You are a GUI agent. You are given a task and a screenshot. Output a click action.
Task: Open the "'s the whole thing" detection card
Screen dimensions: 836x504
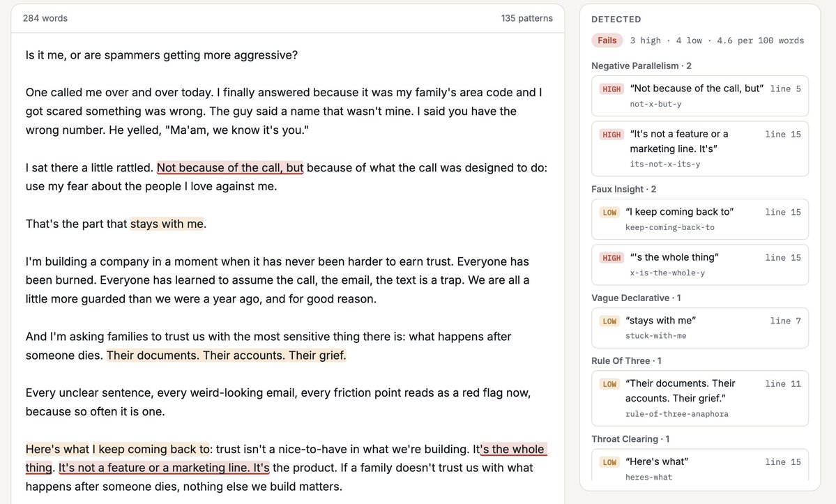tap(699, 265)
